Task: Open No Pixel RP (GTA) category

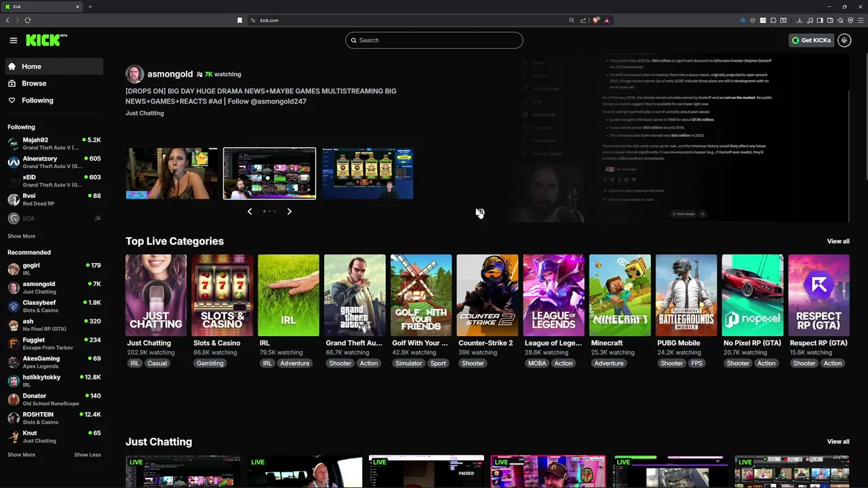Action: coord(753,296)
